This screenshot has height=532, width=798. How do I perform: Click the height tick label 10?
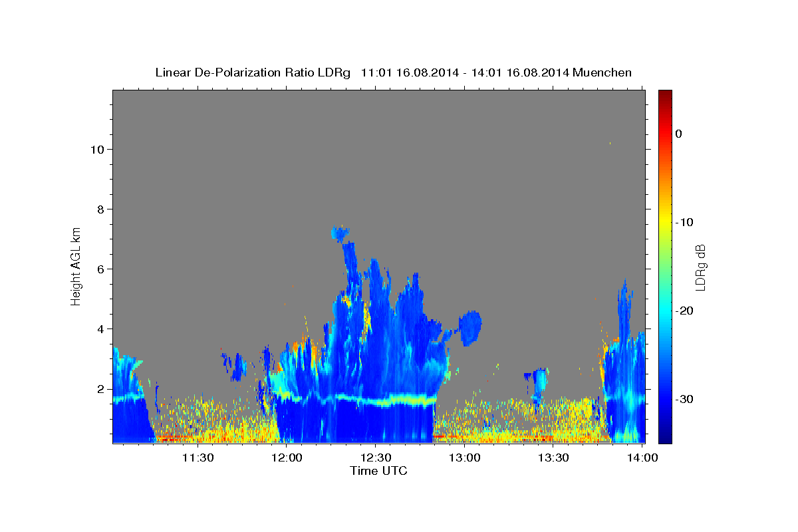point(98,150)
